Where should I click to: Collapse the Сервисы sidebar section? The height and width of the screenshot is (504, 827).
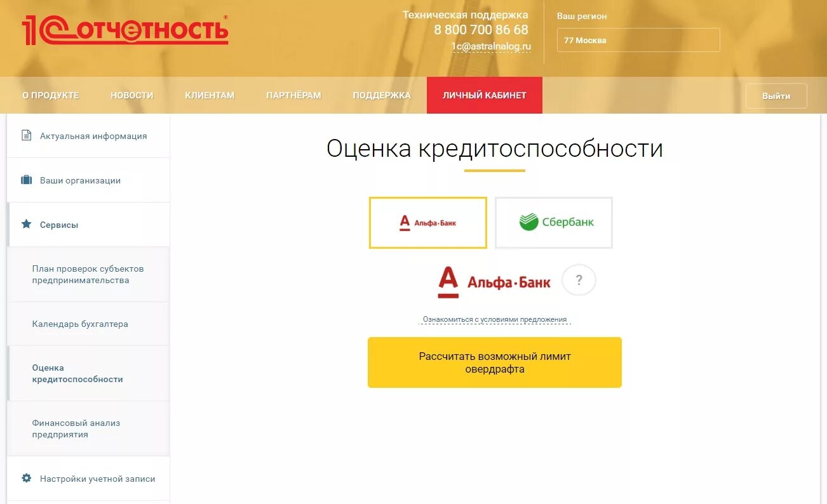coord(88,225)
